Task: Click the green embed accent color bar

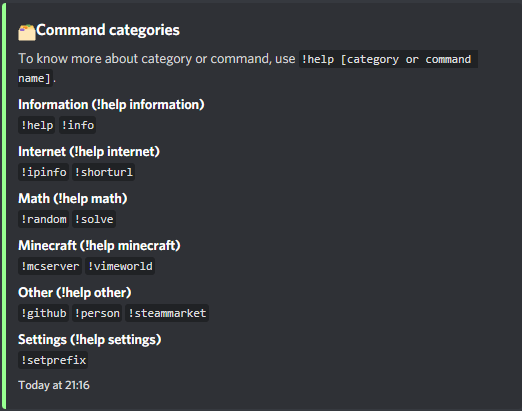Action: [4, 207]
